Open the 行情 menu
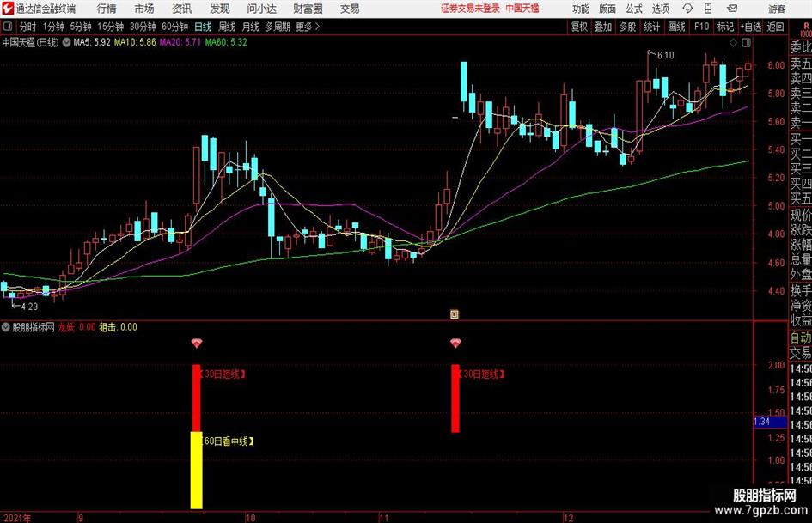 click(107, 9)
